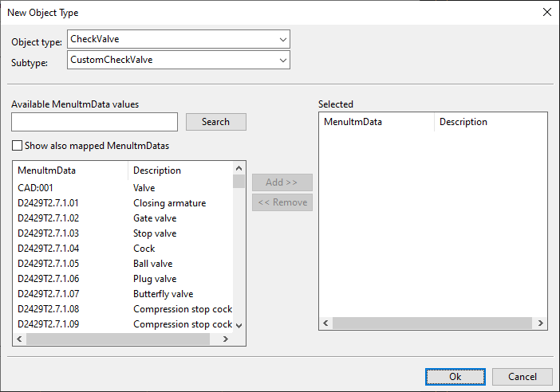Click Description header in Selected list
560x392 pixels.
point(488,122)
